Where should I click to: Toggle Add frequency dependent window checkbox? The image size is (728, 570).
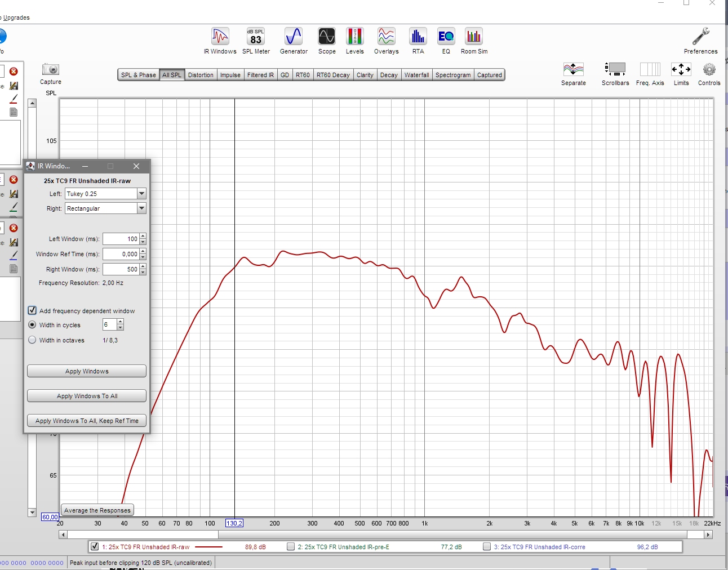pyautogui.click(x=32, y=310)
